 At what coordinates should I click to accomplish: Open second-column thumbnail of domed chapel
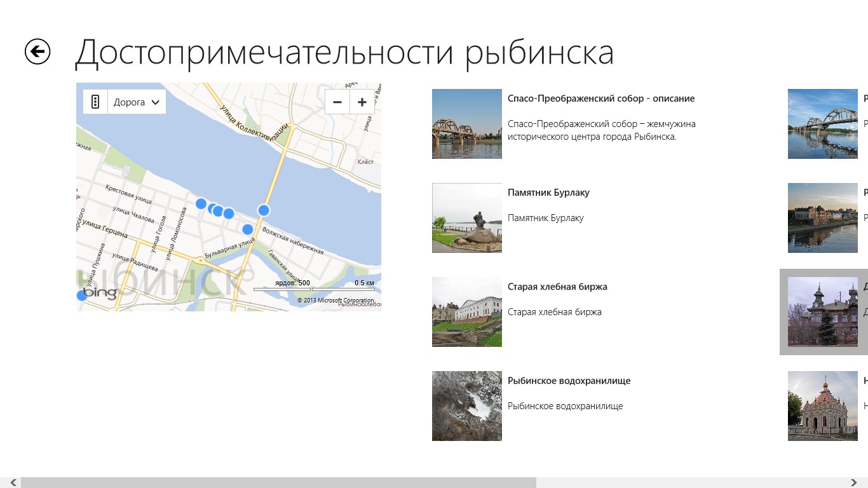tap(823, 406)
